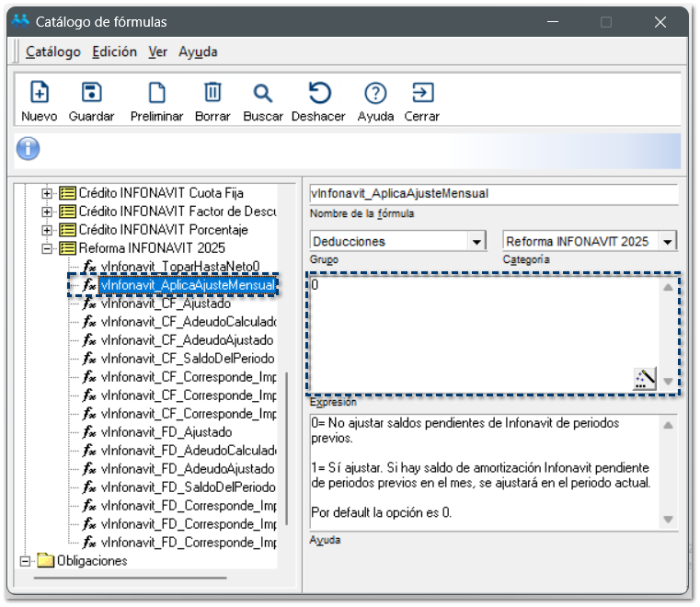
Task: Close the catalog with the Cerrar icon
Action: pos(422,93)
